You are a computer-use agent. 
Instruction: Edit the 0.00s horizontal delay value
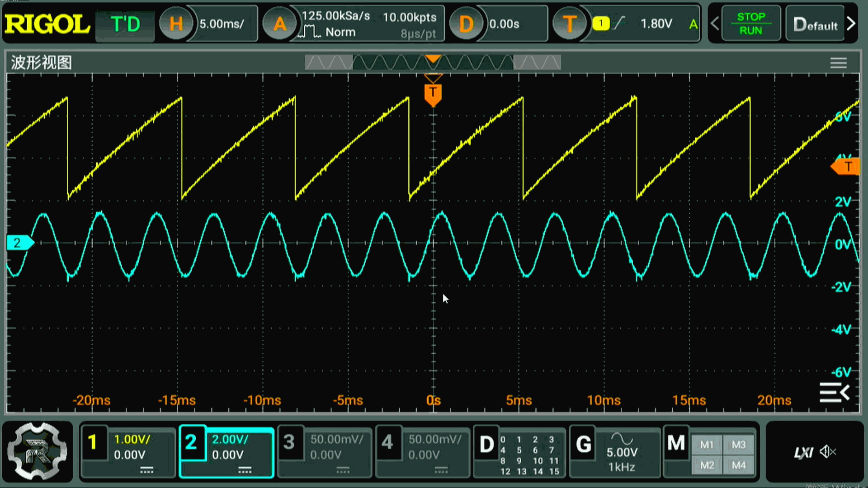504,24
